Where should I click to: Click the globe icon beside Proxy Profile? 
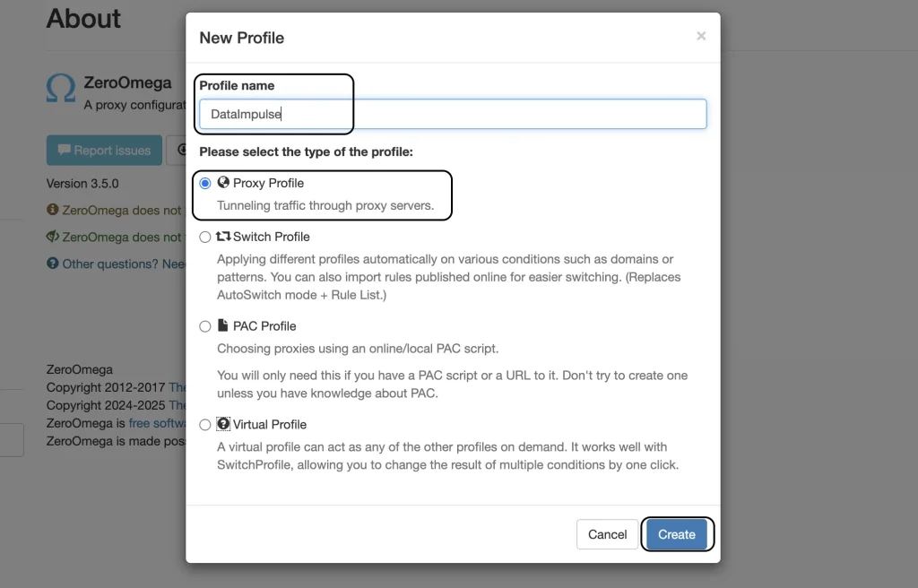[223, 182]
